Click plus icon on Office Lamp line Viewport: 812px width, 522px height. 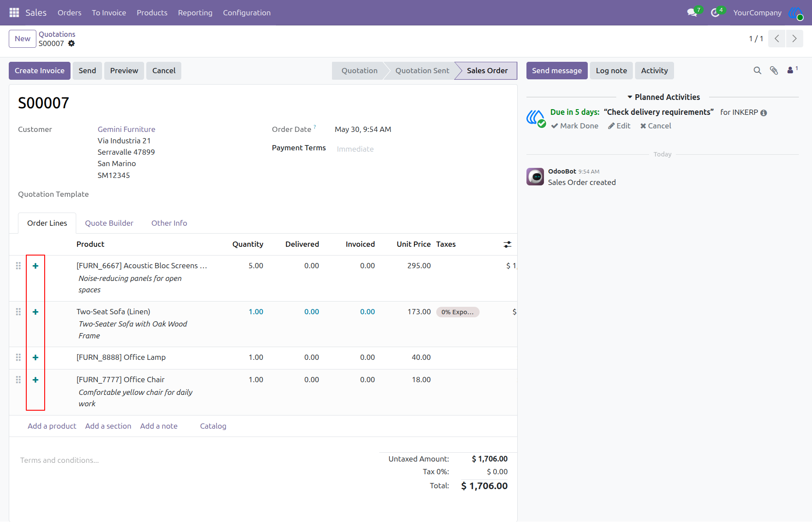(x=35, y=358)
